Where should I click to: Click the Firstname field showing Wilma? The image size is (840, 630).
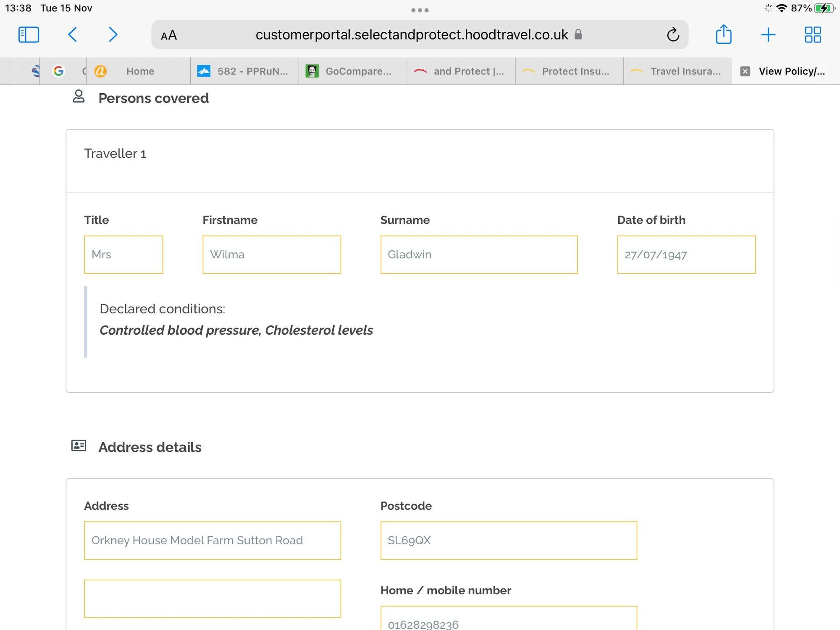[x=271, y=255]
